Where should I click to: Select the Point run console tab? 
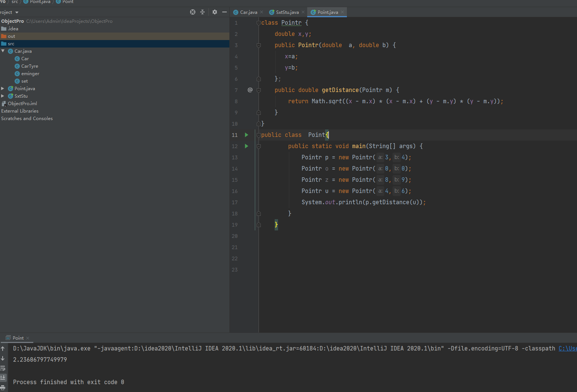(x=18, y=338)
